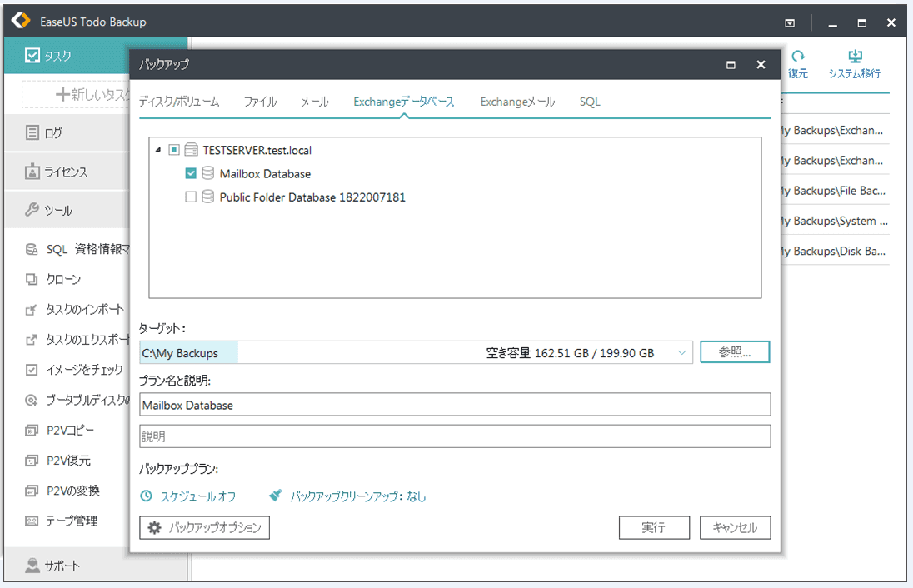Launch the Clone (クローン) tool
Image resolution: width=913 pixels, height=588 pixels.
53,280
